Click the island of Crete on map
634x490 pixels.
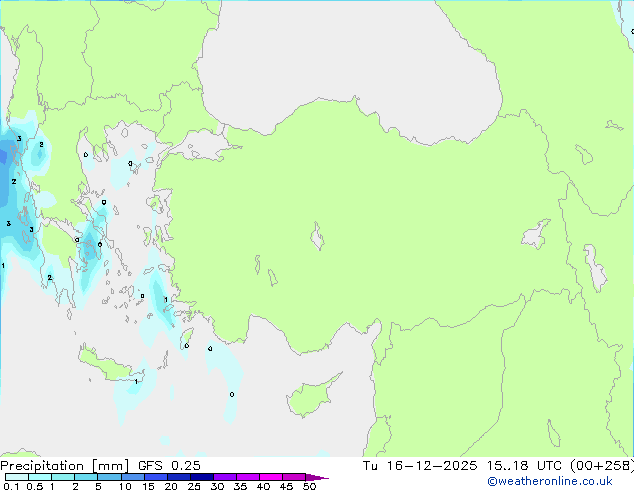[107, 364]
